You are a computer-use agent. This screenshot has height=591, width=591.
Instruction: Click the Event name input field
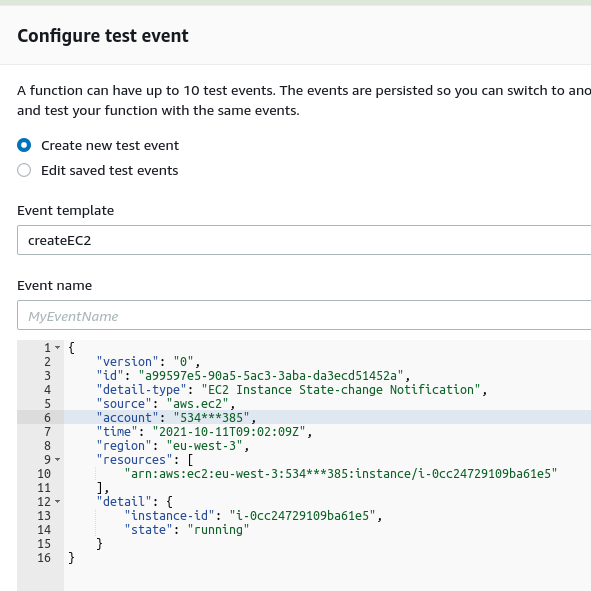coord(304,315)
